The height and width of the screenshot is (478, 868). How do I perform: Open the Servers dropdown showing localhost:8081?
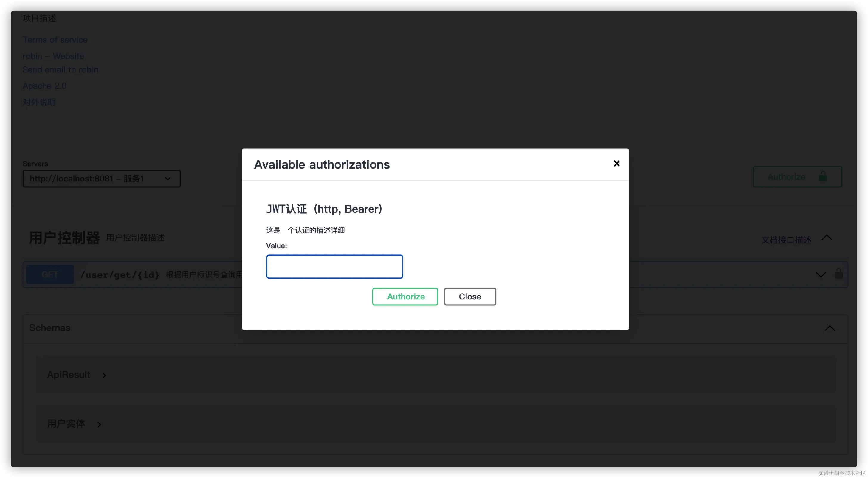tap(101, 179)
